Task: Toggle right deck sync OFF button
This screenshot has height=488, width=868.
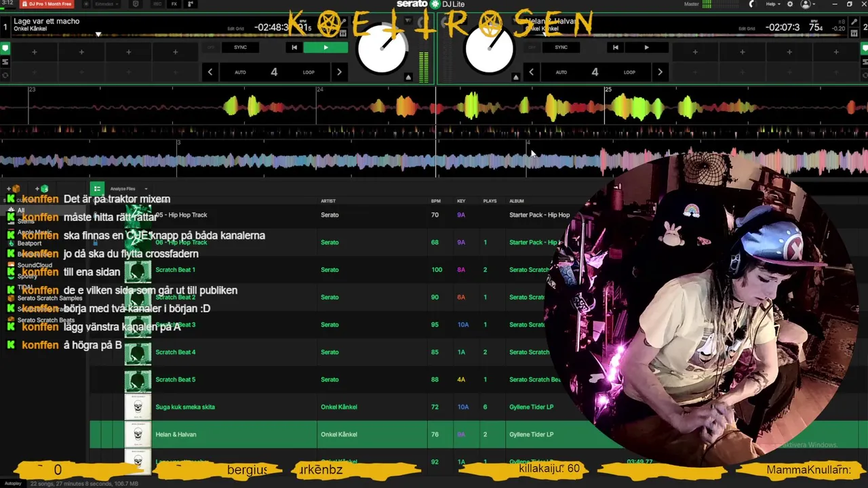Action: [x=532, y=47]
